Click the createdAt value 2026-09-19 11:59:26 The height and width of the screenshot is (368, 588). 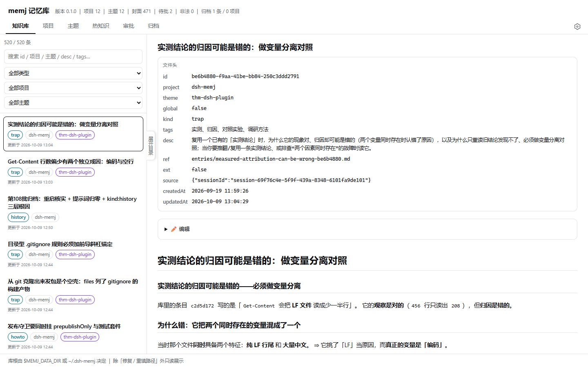pyautogui.click(x=220, y=191)
